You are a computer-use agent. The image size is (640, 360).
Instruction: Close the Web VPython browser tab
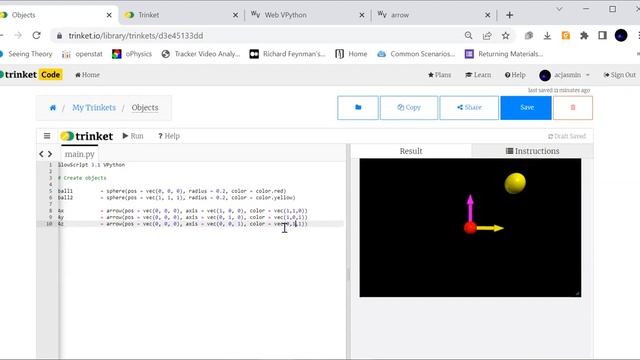tap(362, 15)
